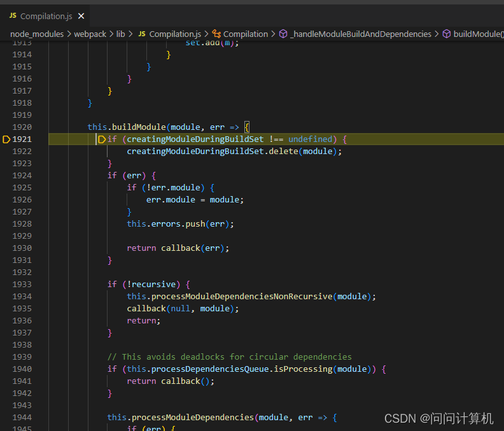Click the circular dependencies comment line
This screenshot has height=431, width=504.
click(230, 357)
